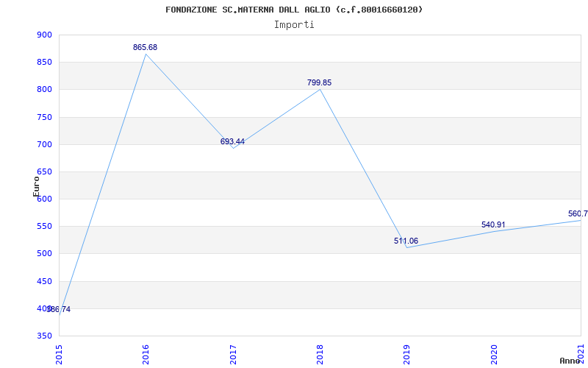The width and height of the screenshot is (588, 368).
Task: Click the 350 y-axis value
Action: click(44, 336)
